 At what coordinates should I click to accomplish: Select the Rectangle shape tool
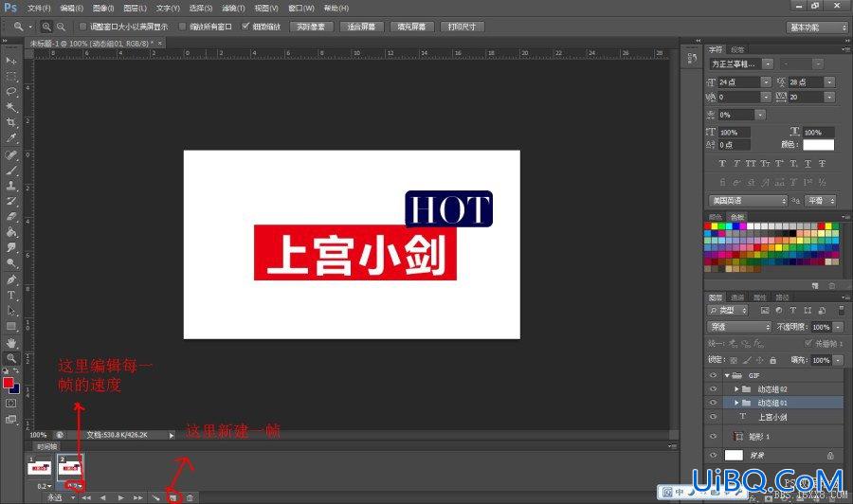(10, 326)
